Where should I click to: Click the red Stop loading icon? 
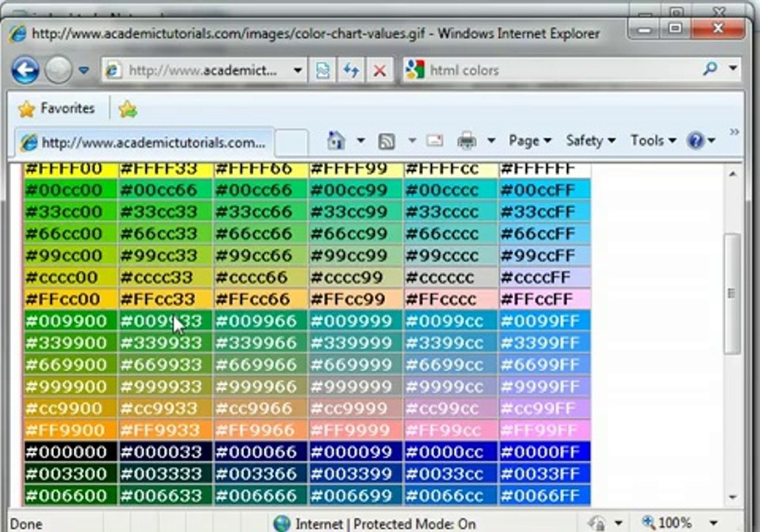click(379, 71)
